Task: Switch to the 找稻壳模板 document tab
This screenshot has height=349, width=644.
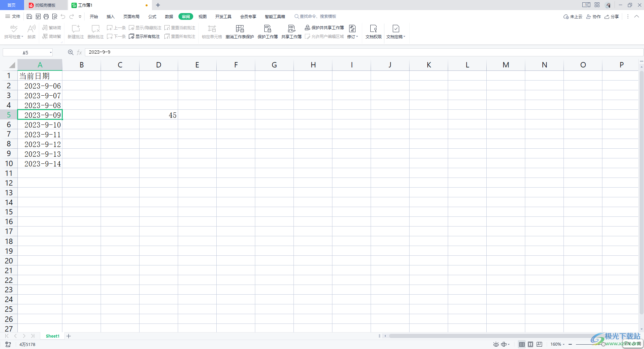Action: click(x=46, y=5)
